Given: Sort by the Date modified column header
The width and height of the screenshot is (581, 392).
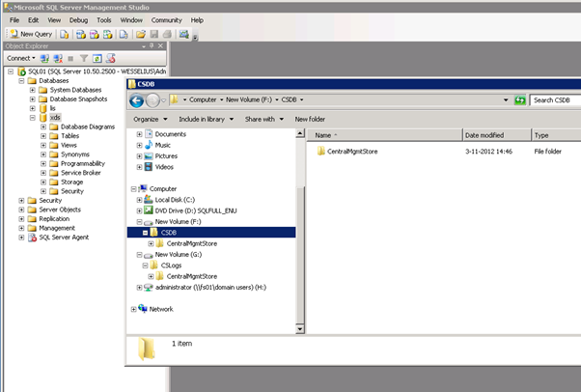Looking at the screenshot, I should point(484,135).
